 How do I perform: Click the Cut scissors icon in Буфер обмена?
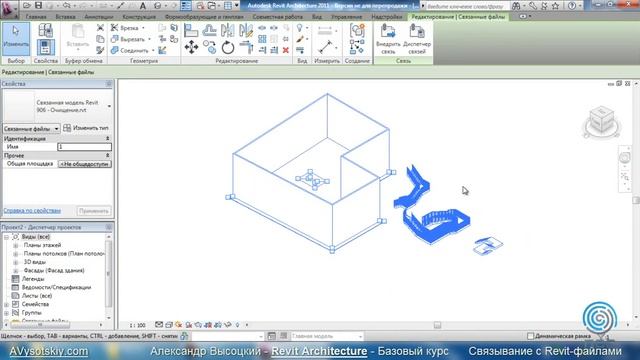tap(100, 28)
